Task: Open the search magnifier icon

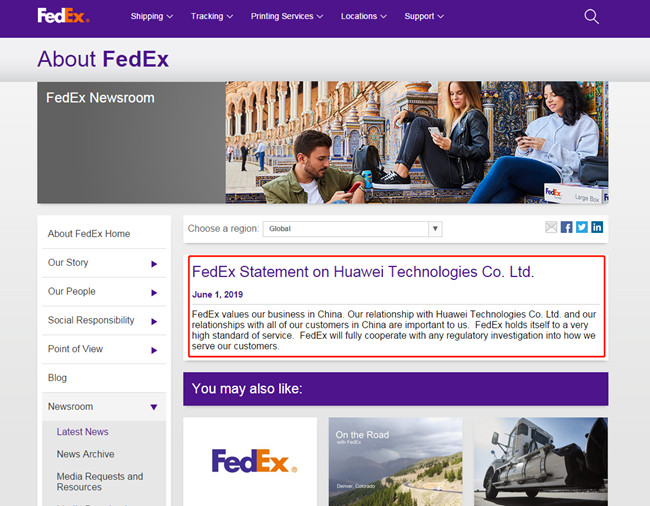Action: point(591,17)
